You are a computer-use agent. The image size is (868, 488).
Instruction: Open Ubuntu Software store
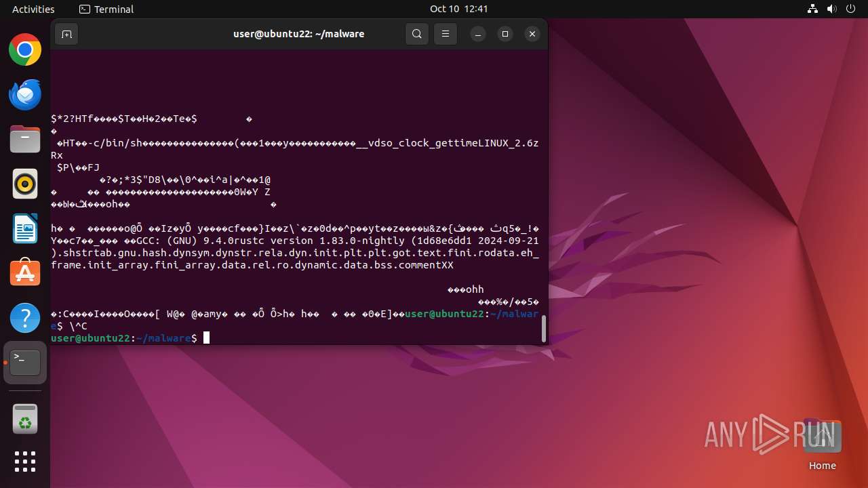25,273
